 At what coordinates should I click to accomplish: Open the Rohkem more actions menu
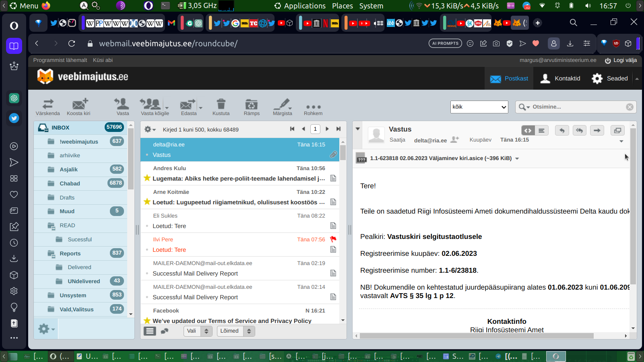coord(313,109)
